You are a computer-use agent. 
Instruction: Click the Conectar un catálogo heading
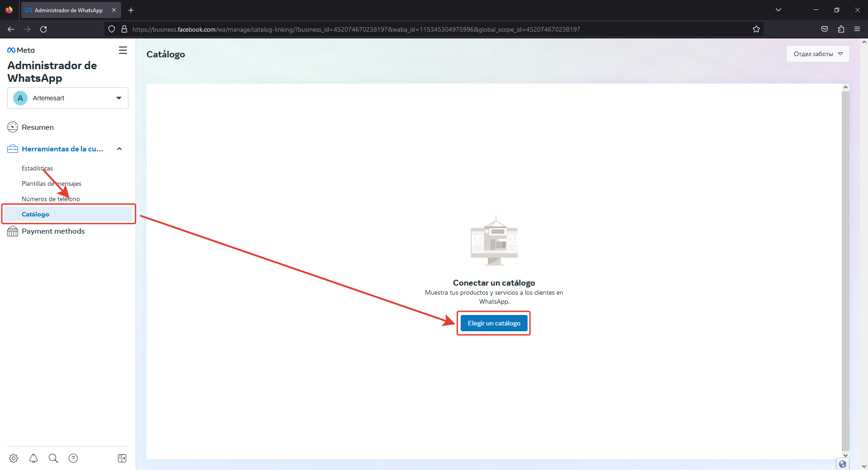(494, 283)
